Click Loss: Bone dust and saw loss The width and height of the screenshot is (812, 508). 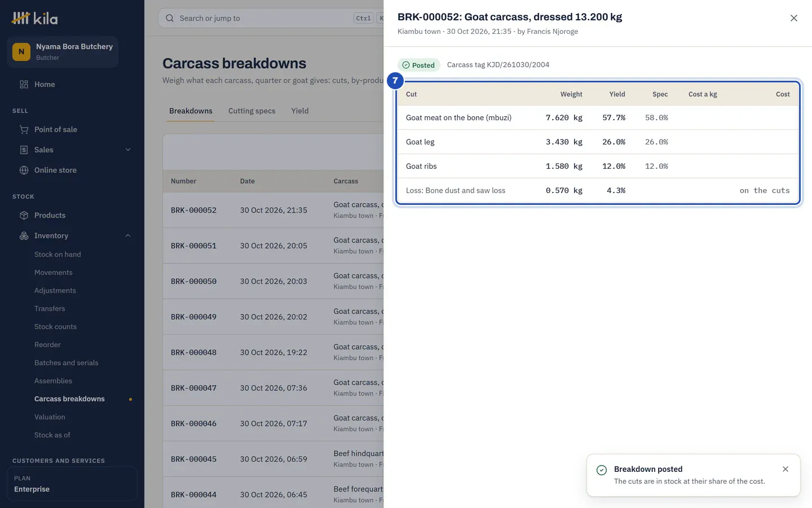(456, 190)
